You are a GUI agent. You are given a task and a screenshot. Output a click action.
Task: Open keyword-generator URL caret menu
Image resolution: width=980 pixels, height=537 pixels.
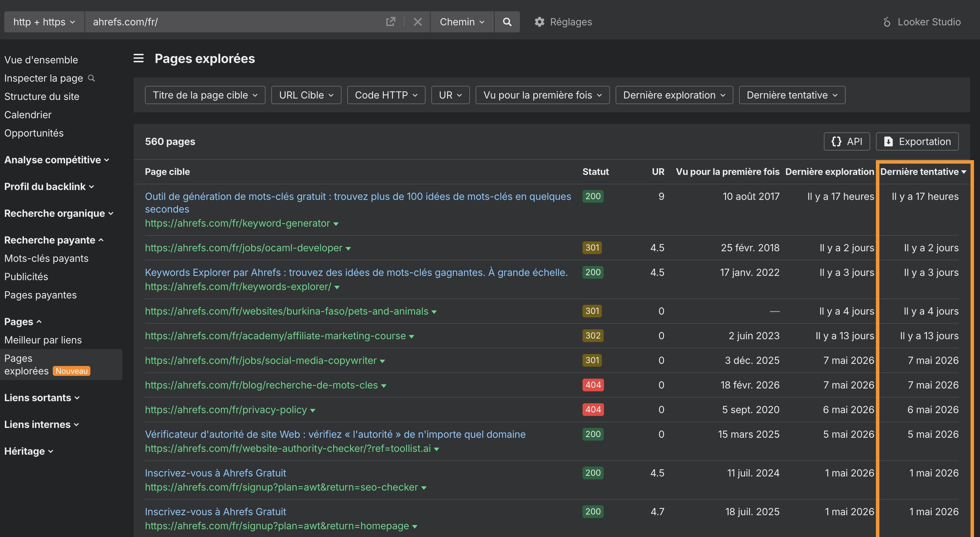pyautogui.click(x=336, y=224)
